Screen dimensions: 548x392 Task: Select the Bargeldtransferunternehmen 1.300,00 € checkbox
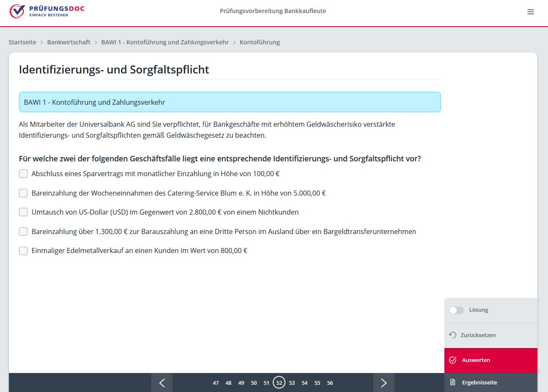tap(23, 231)
